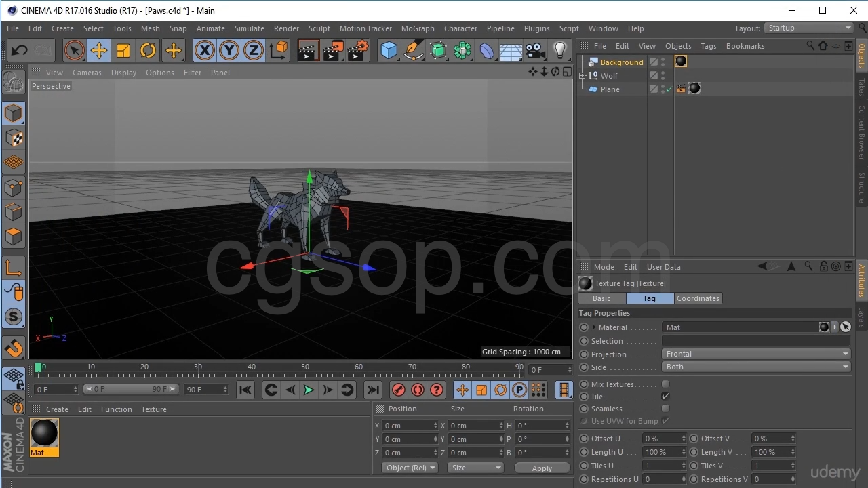Image resolution: width=868 pixels, height=488 pixels.
Task: Open the MoGraph menu
Action: pos(418,28)
